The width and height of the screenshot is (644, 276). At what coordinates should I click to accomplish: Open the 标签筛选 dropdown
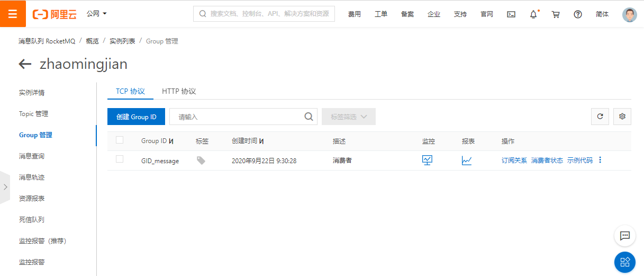coord(349,117)
